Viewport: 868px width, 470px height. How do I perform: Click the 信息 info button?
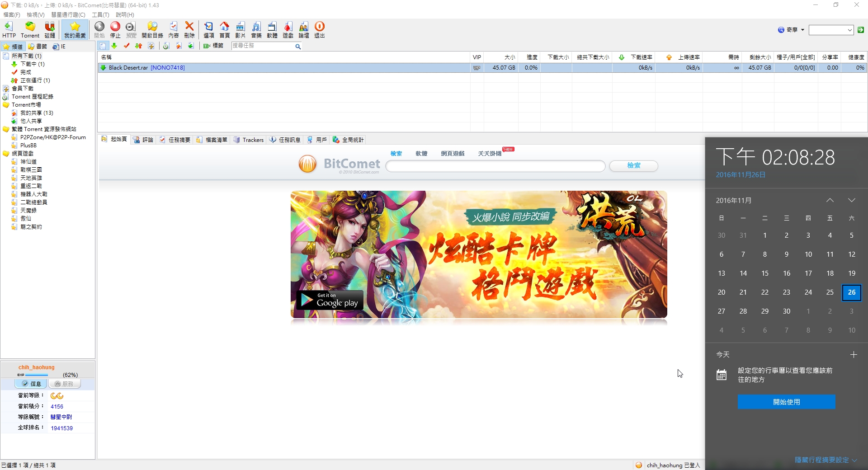click(31, 384)
